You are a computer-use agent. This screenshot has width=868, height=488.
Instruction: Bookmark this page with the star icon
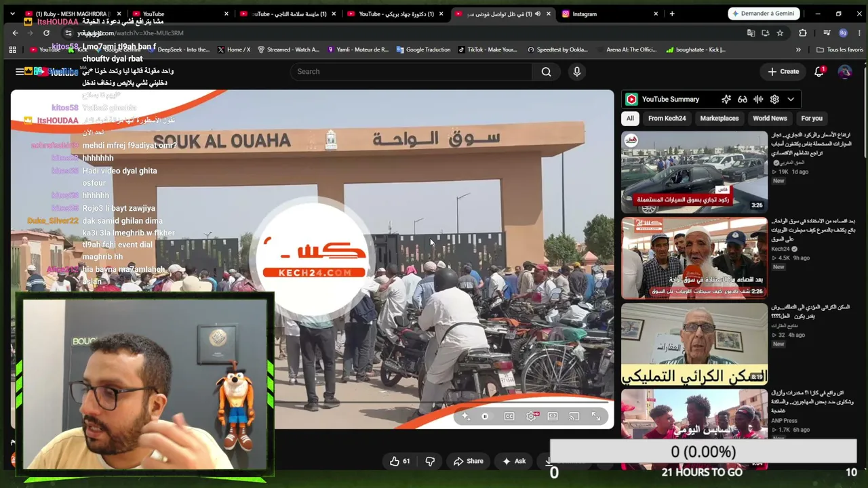point(781,33)
